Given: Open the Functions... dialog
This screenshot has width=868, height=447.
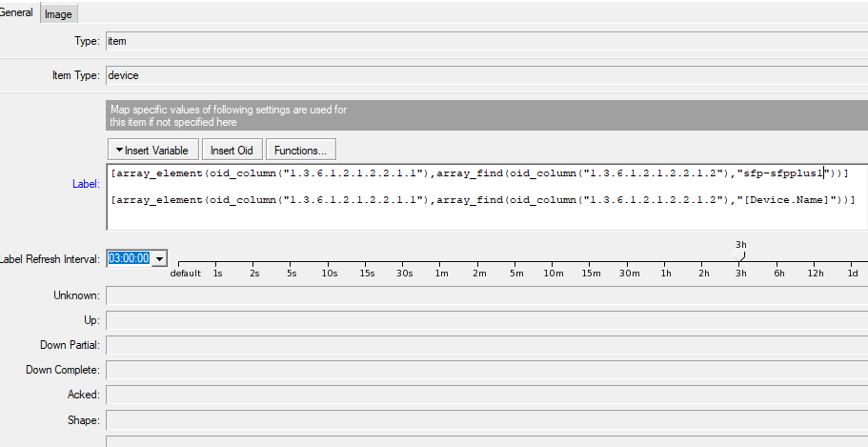Looking at the screenshot, I should click(300, 150).
